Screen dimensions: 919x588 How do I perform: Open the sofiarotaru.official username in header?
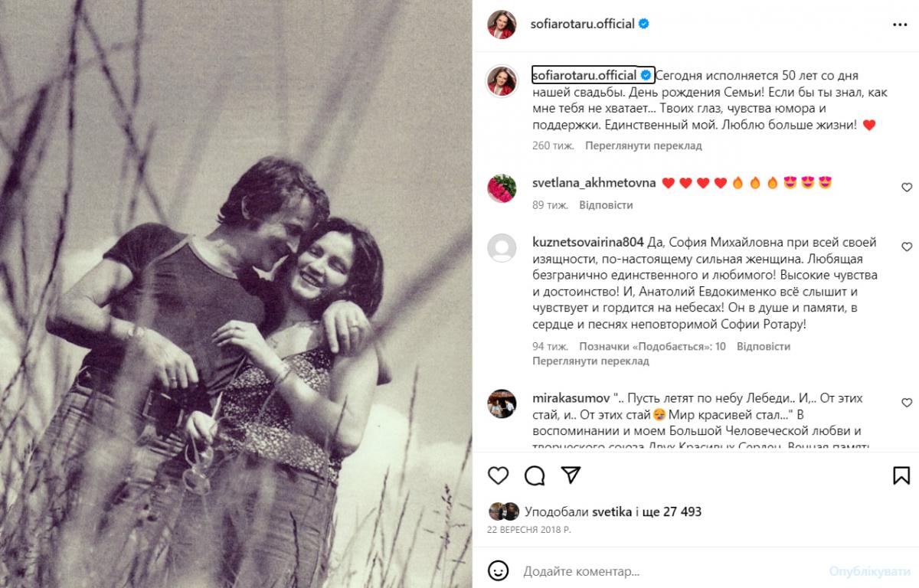582,24
